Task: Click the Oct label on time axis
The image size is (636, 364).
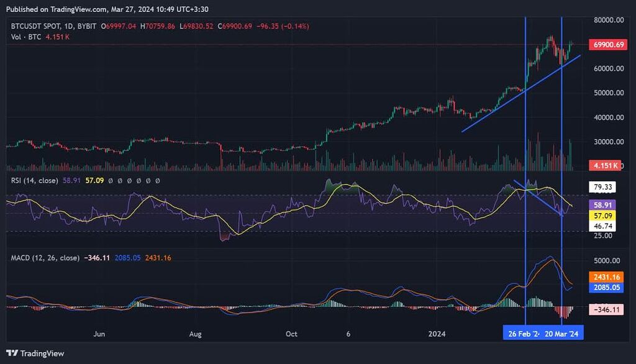Action: coord(291,334)
